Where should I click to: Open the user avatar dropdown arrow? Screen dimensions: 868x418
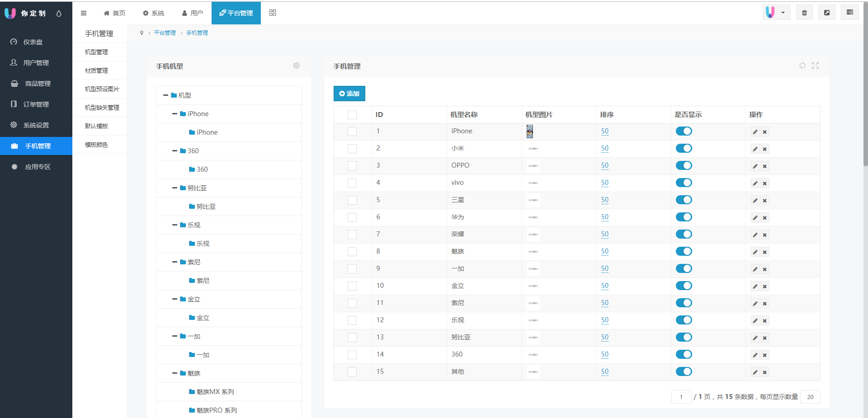[783, 13]
